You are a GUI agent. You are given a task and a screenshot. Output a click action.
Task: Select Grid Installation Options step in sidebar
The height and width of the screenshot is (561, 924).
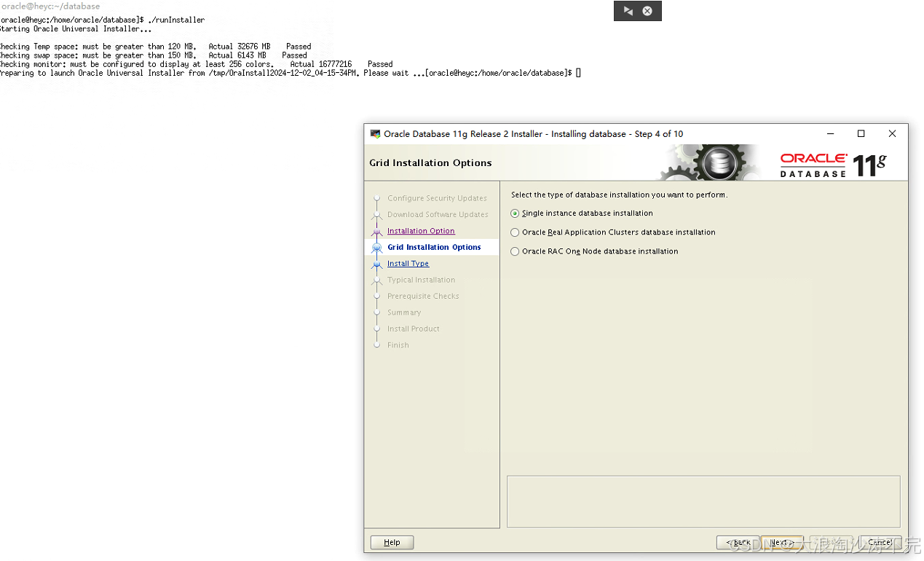click(434, 248)
